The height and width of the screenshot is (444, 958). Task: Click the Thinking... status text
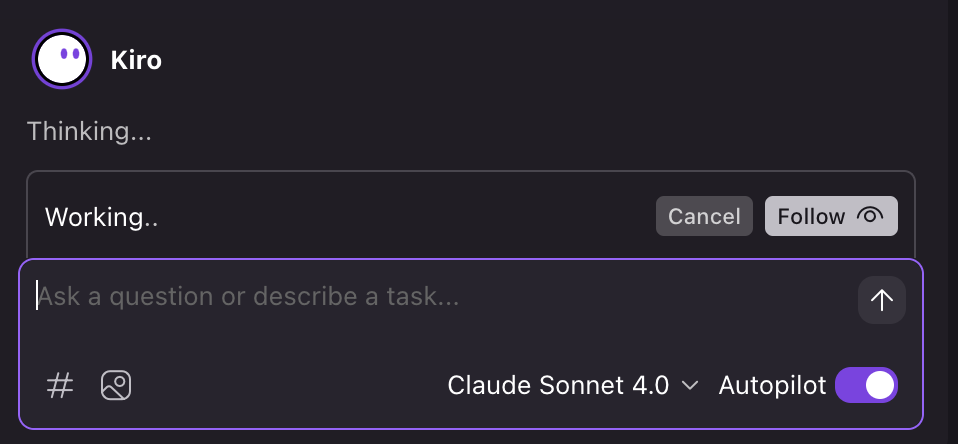(89, 132)
